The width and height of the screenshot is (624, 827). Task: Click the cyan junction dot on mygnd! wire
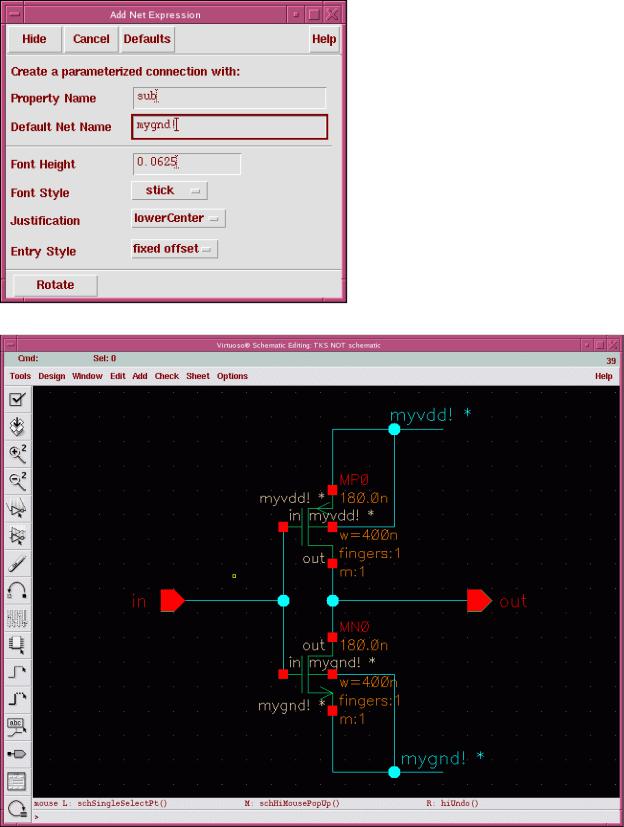click(x=394, y=772)
